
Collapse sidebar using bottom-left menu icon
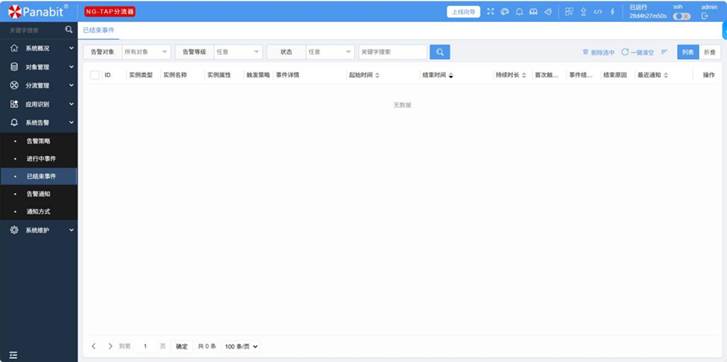[x=13, y=355]
